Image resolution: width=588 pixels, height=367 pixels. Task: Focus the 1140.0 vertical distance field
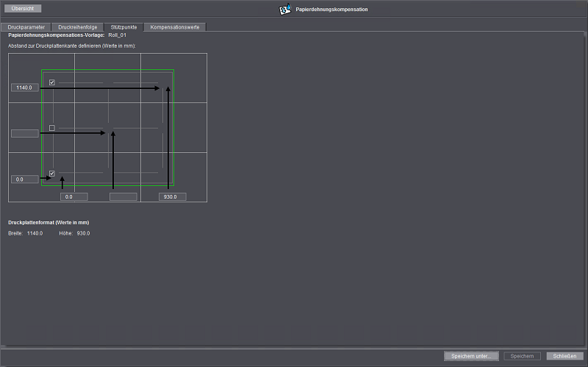click(x=25, y=88)
